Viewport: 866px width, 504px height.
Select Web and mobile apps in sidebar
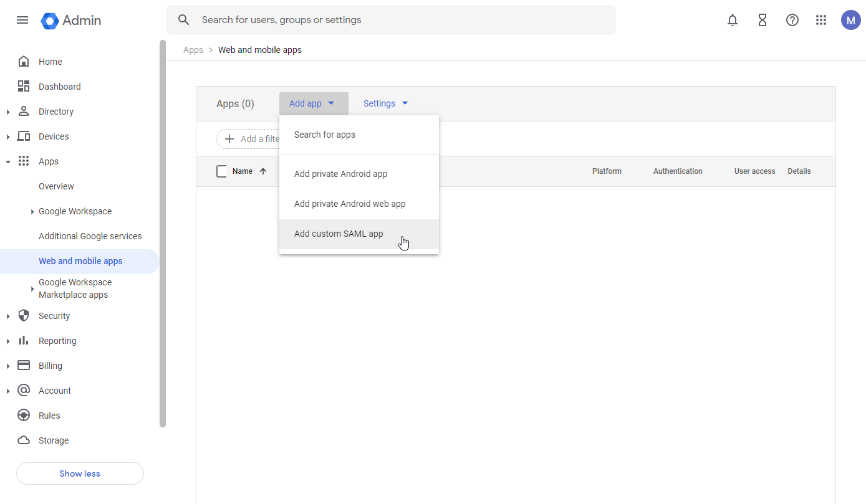[80, 261]
